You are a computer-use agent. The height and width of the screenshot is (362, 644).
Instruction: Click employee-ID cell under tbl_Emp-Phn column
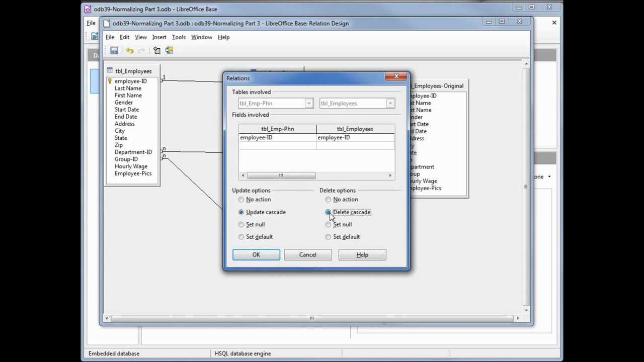point(277,138)
